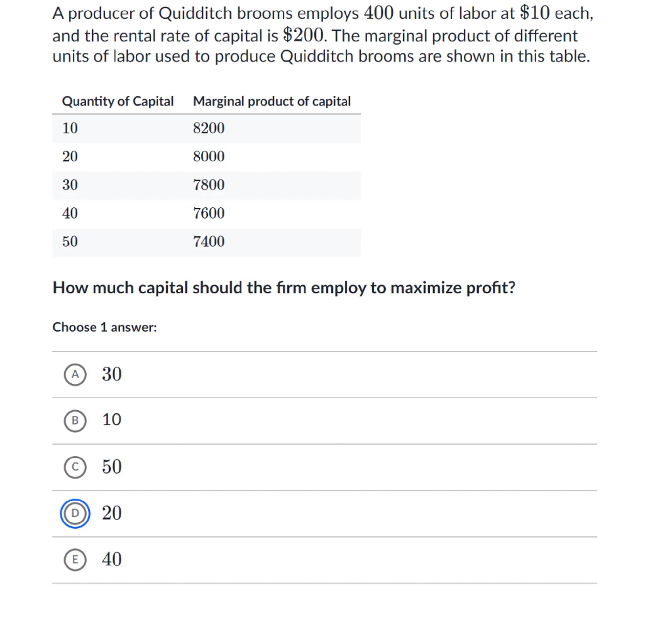Select radio button E

75,560
